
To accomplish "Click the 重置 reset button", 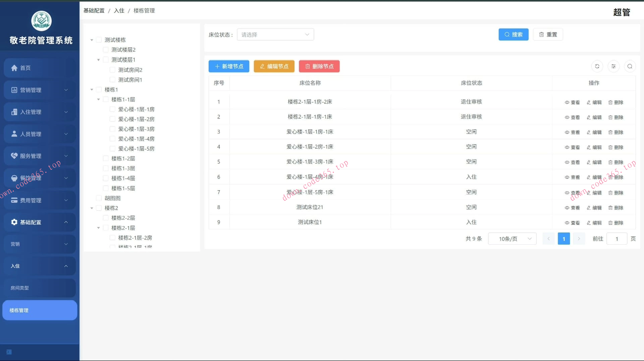I will click(x=548, y=34).
